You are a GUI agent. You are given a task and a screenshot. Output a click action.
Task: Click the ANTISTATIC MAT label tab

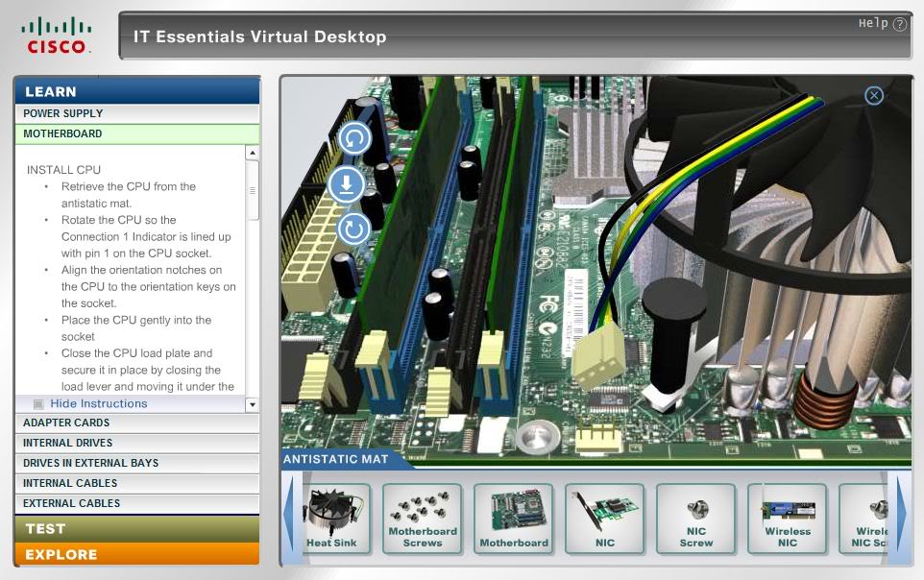click(336, 459)
